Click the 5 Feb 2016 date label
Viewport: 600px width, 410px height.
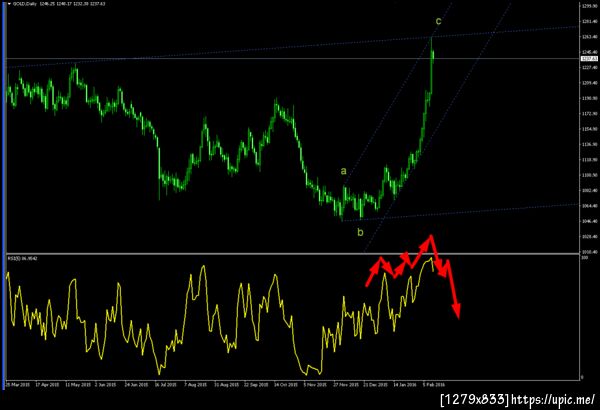coord(434,384)
